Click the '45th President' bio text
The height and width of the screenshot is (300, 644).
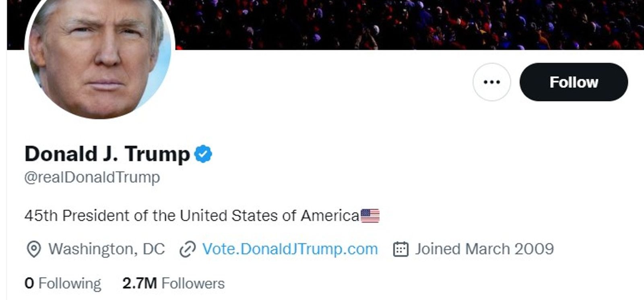pos(78,216)
